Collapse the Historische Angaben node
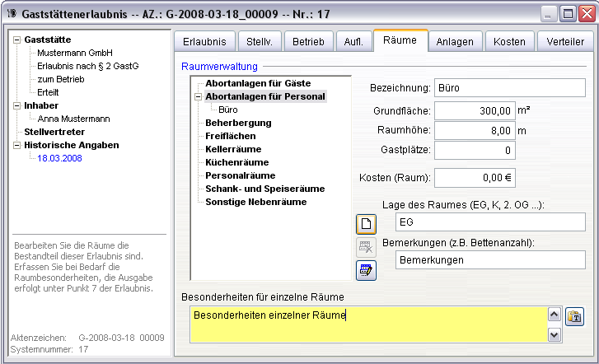This screenshot has width=599, height=364. (x=17, y=145)
